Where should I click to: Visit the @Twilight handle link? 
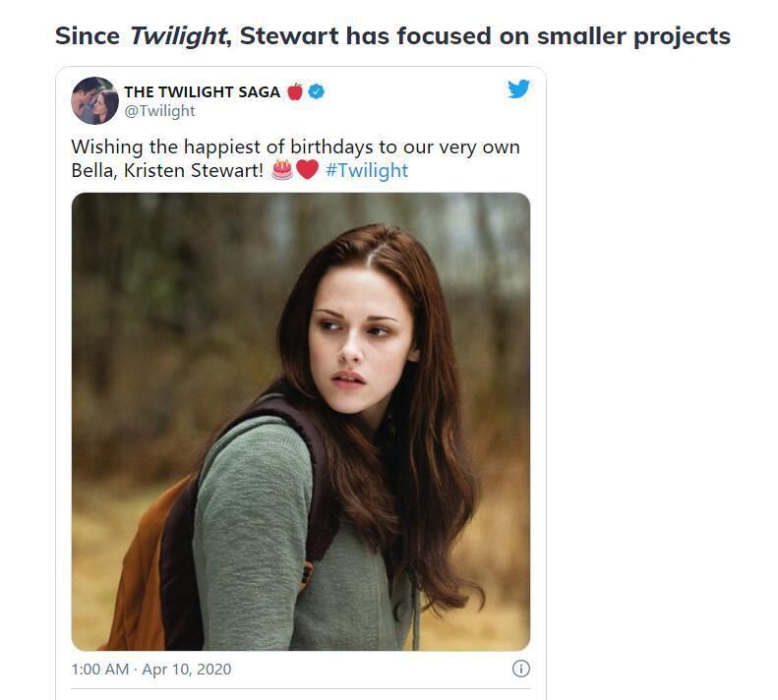point(159,110)
